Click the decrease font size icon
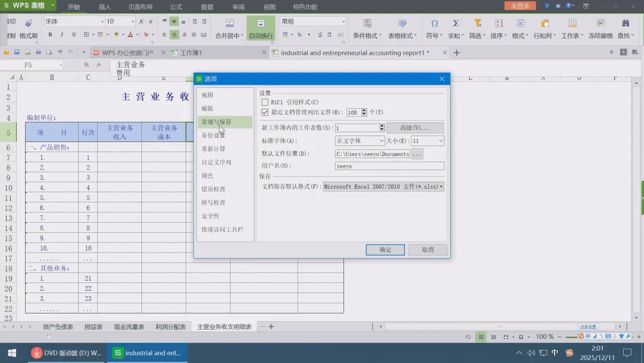 click(x=151, y=21)
